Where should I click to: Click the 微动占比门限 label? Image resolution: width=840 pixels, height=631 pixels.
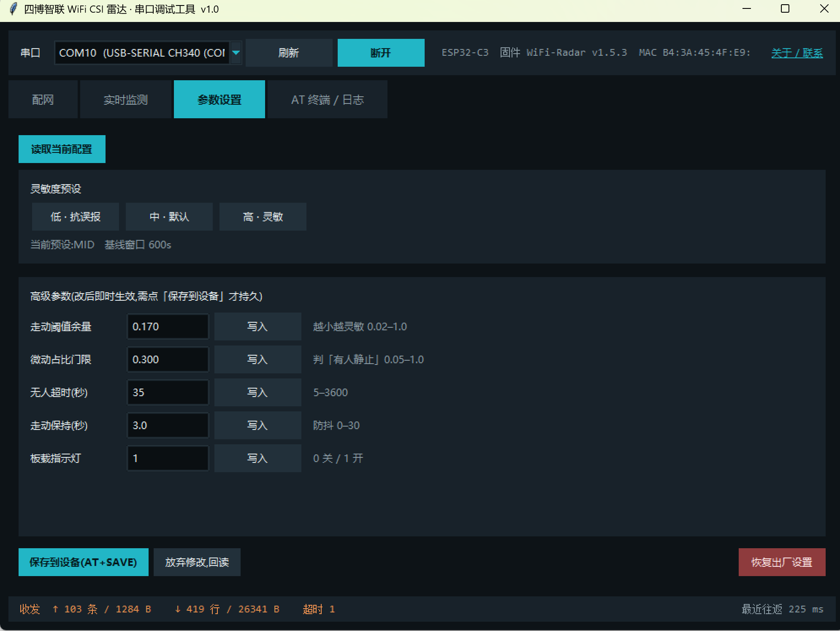pos(61,359)
